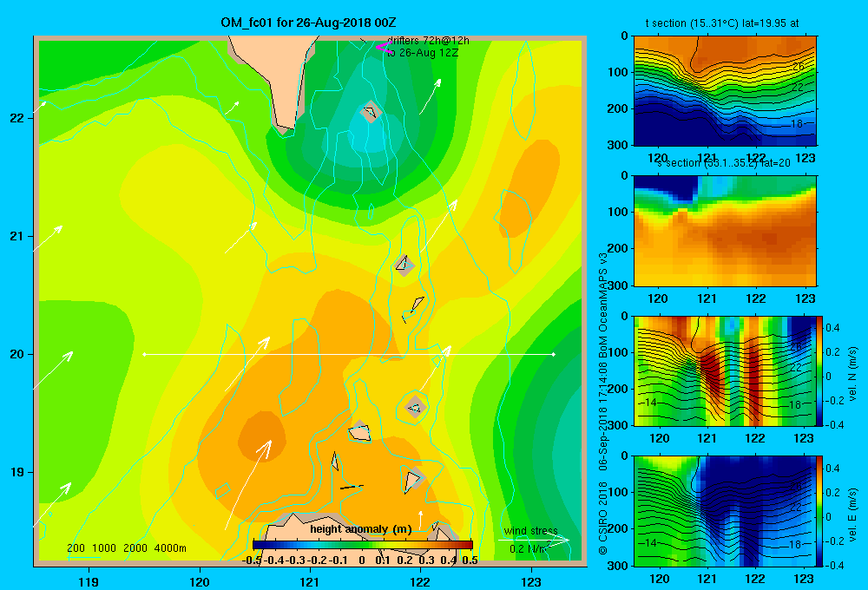Click the vel. E color scale bar
This screenshot has height=590, width=868.
coord(820,511)
